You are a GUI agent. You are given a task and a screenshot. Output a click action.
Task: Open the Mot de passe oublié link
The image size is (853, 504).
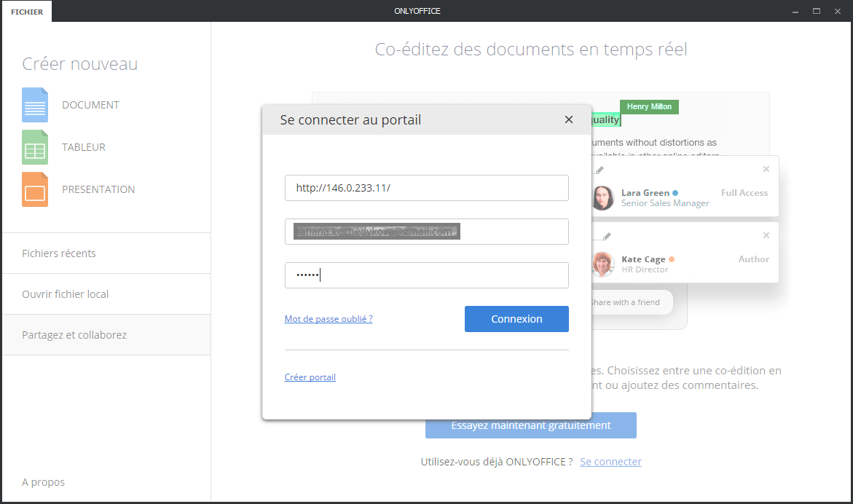(329, 318)
